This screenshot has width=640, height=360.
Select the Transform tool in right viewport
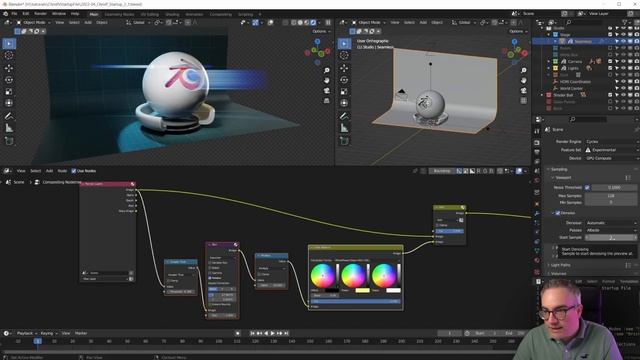coord(344,103)
